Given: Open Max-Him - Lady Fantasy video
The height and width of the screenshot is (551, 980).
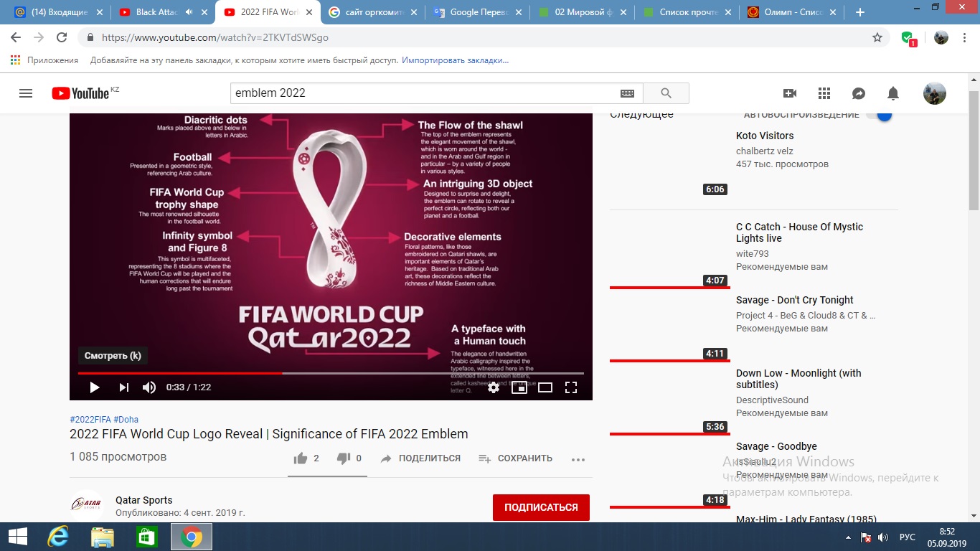Looking at the screenshot, I should tap(806, 519).
